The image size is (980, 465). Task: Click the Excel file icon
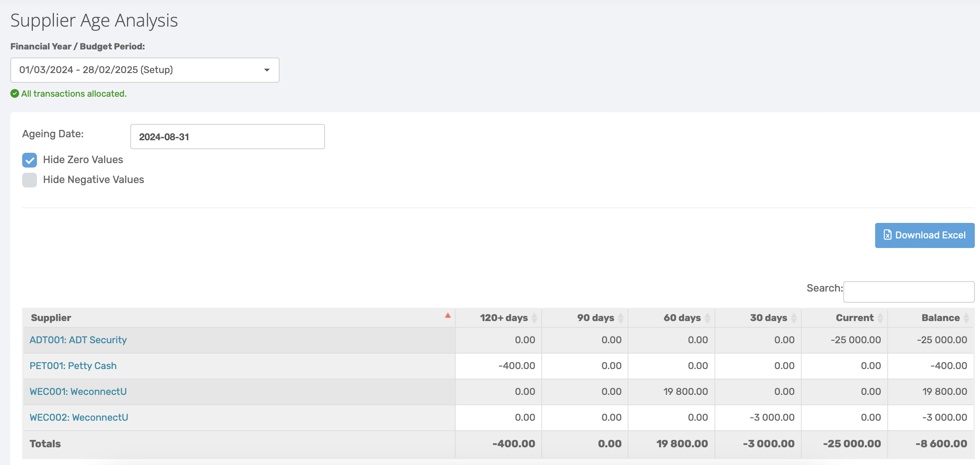887,235
